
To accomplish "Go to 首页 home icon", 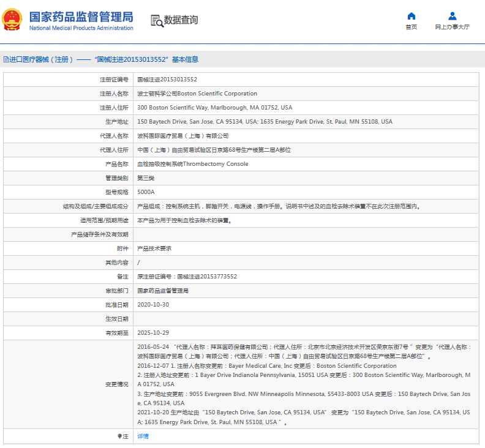I will pyautogui.click(x=412, y=16).
